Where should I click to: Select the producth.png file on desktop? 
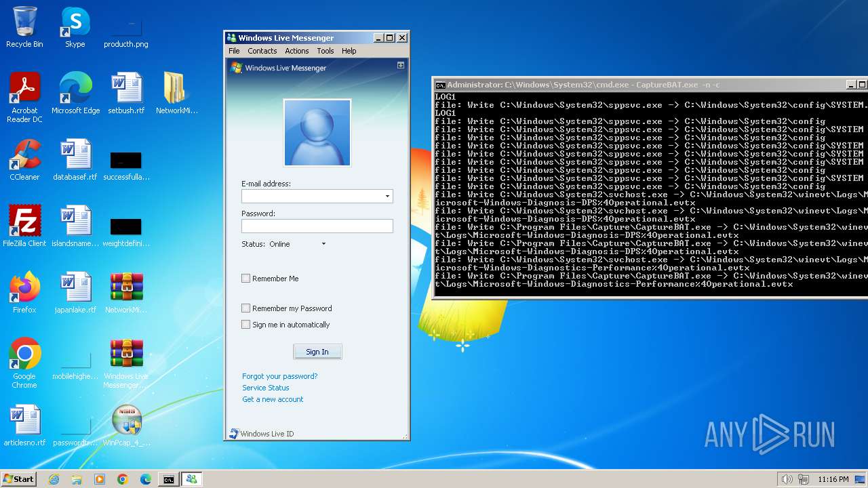125,27
